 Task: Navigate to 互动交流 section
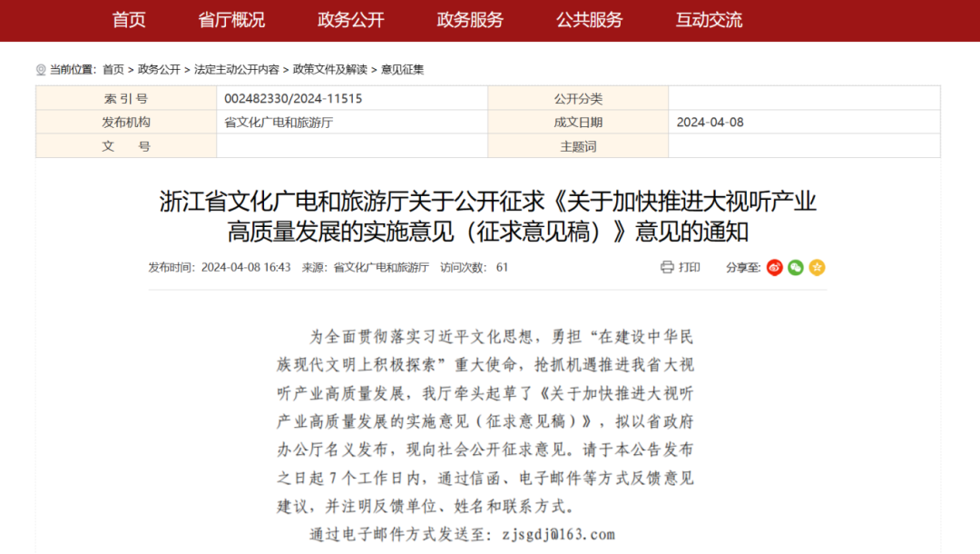click(709, 20)
